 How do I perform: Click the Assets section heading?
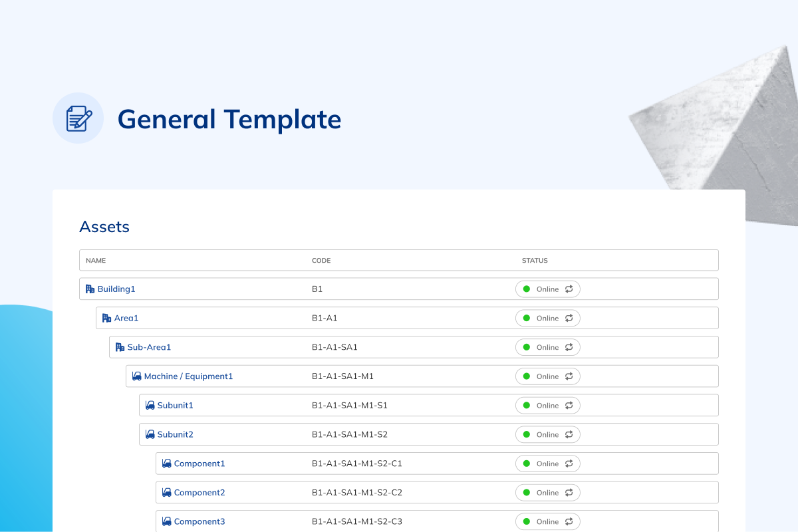[104, 227]
